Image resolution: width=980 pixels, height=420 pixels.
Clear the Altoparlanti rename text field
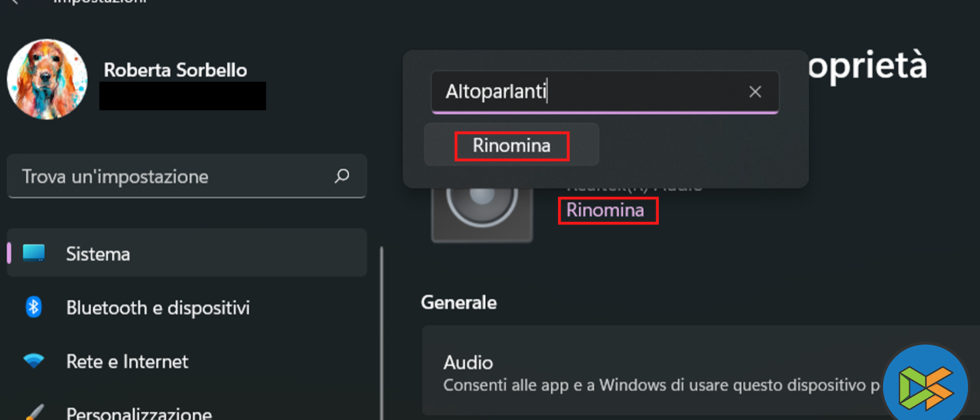(755, 92)
